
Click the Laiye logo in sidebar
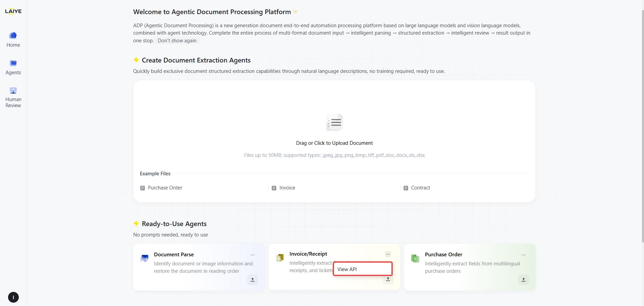coord(13,11)
